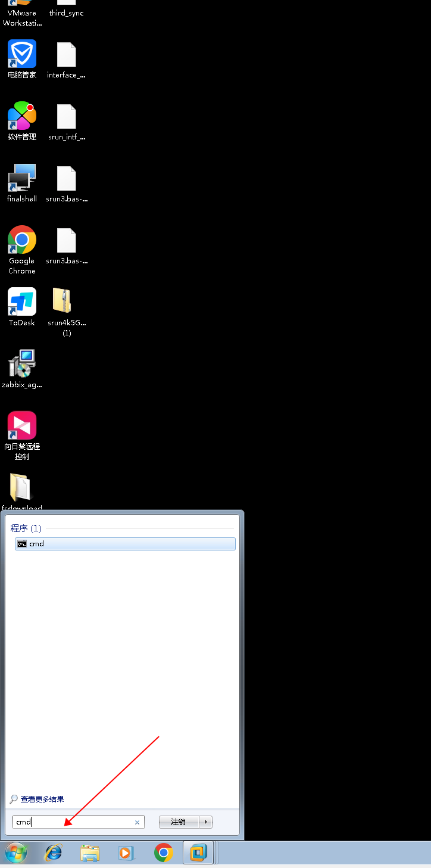
Task: Open the 软件管理 desktop shortcut
Action: click(22, 116)
